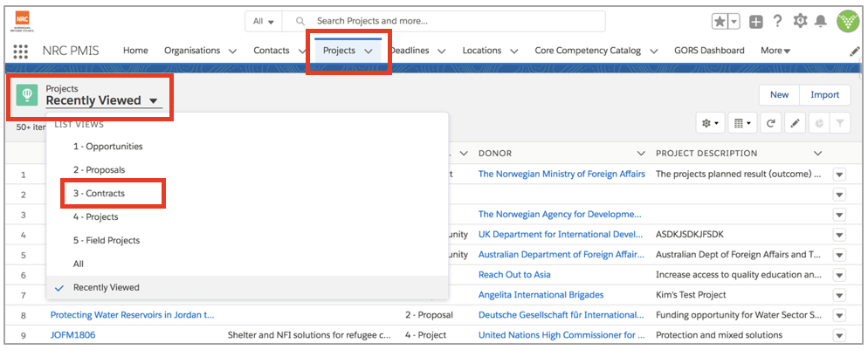Open The Norwegian Ministry of Foreign Affairs link
The image size is (868, 350).
coord(561,174)
